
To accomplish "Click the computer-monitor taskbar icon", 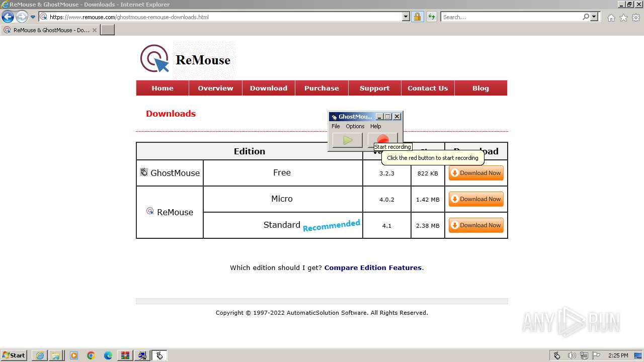I will [x=142, y=355].
